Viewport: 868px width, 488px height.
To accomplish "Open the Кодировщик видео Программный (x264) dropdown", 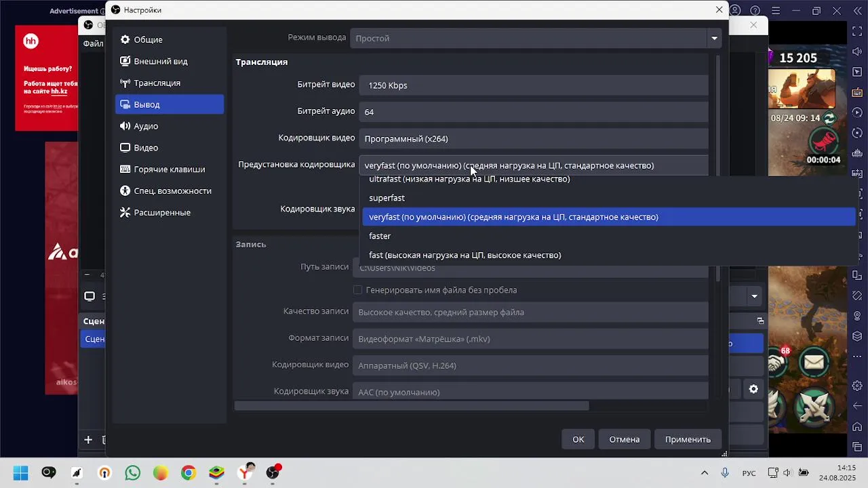I will (x=534, y=139).
